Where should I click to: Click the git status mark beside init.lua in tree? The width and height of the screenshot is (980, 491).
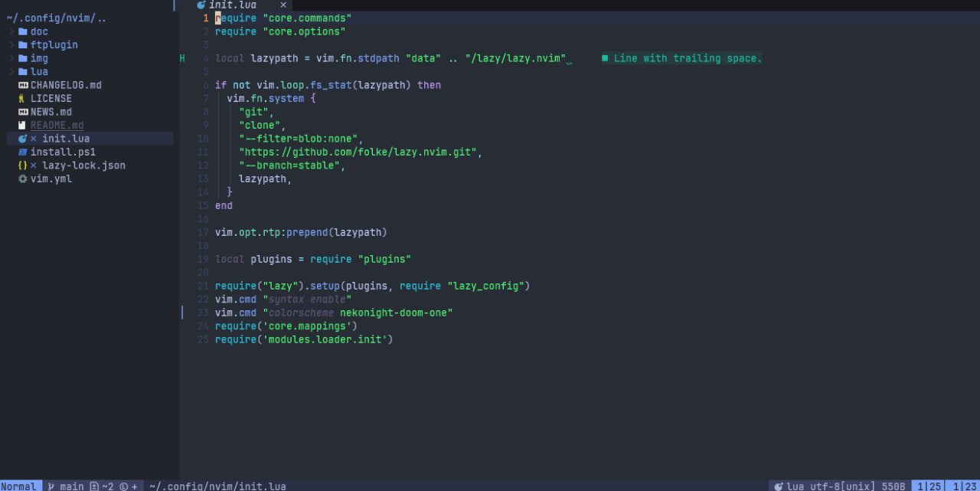point(34,139)
